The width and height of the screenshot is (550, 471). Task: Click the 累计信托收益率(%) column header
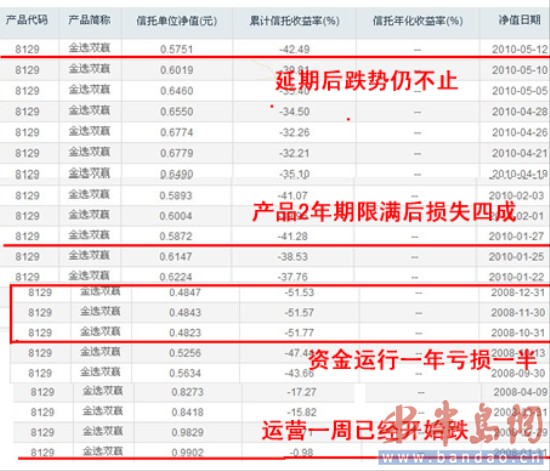pyautogui.click(x=294, y=21)
